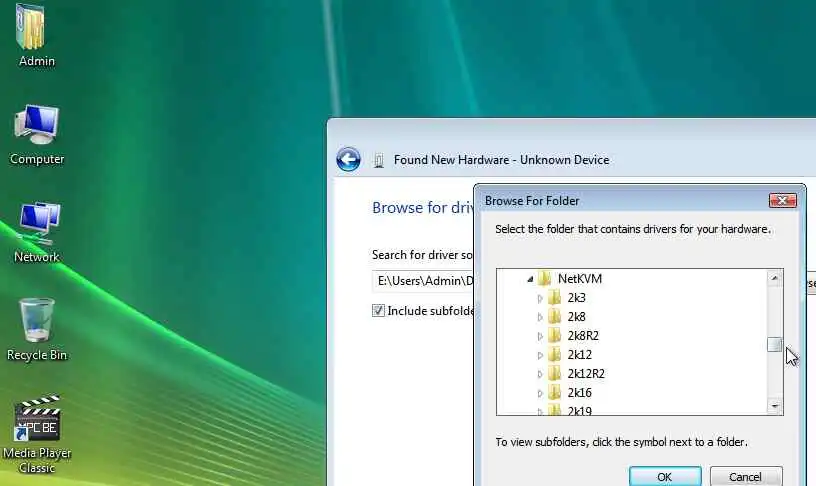The width and height of the screenshot is (816, 486).
Task: Click the scroll up arrow in folder tree
Action: pos(775,278)
